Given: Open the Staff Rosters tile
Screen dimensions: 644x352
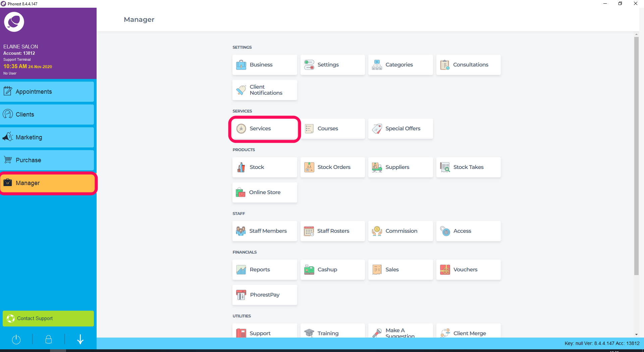Looking at the screenshot, I should tap(332, 231).
